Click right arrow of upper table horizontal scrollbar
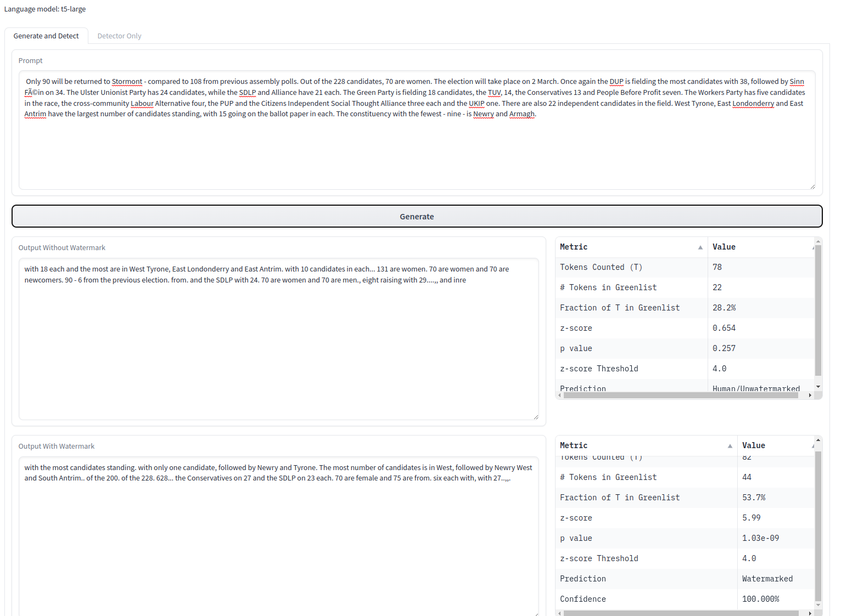 810,395
